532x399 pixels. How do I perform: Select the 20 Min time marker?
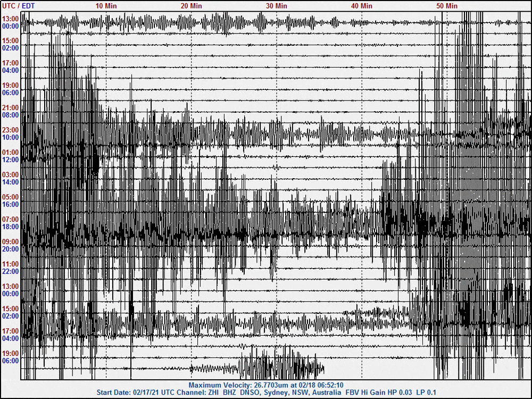(192, 6)
